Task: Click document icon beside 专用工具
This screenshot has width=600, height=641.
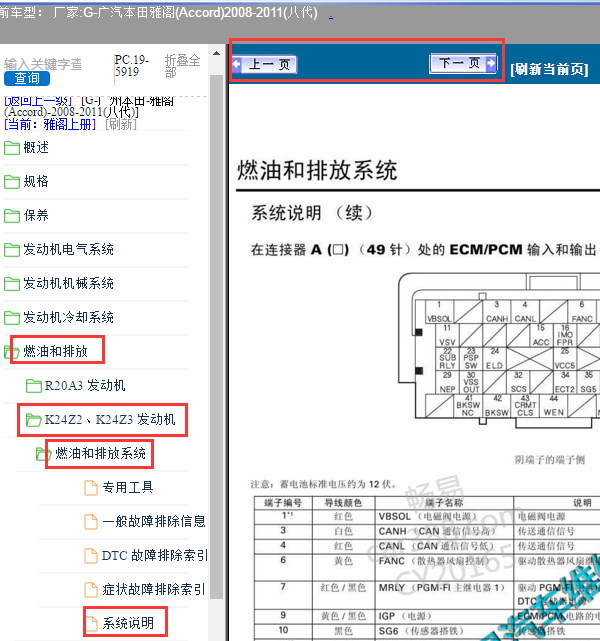Action: 91,488
